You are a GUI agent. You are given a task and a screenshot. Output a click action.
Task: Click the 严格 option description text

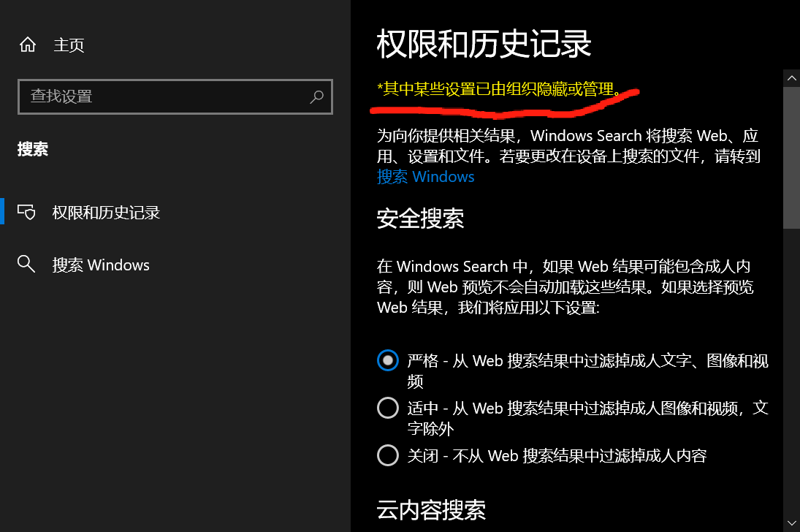tap(587, 371)
